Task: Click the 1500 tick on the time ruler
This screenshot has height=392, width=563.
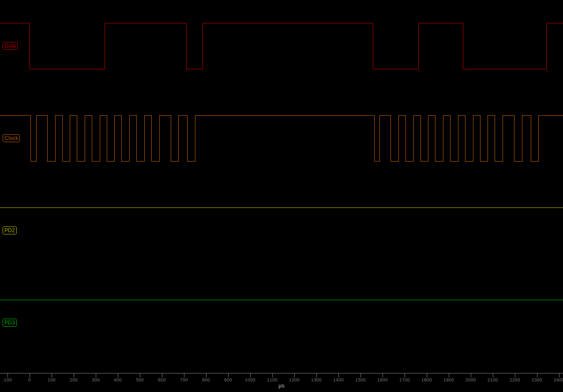Action: [x=360, y=379]
